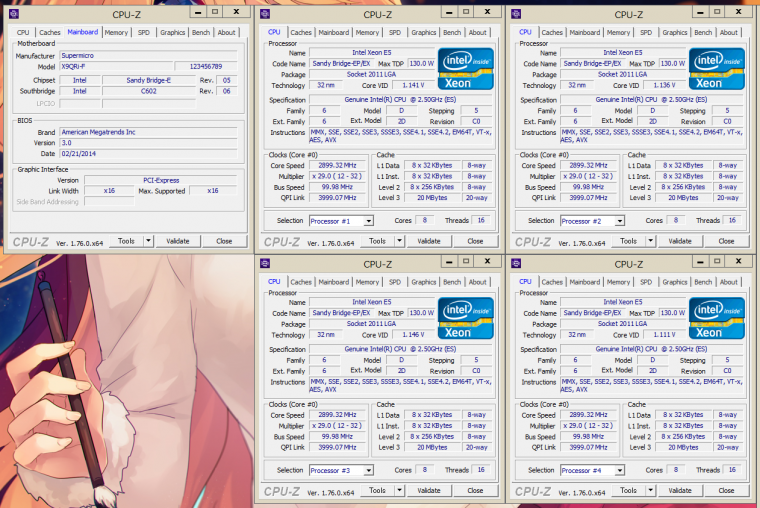Click the Intel Xeon logo in Processor #1 window
The image size is (760, 508).
[x=466, y=69]
